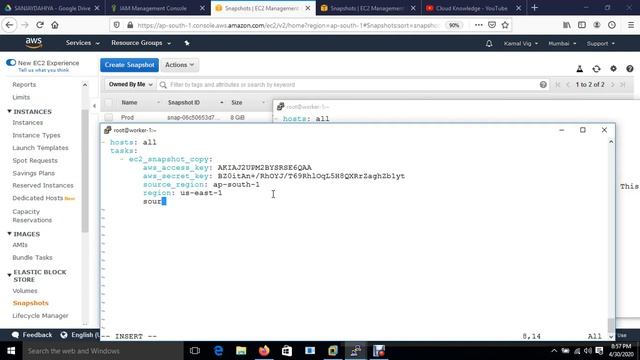Launch Edge from taskbar
640x360 pixels.
click(x=218, y=351)
